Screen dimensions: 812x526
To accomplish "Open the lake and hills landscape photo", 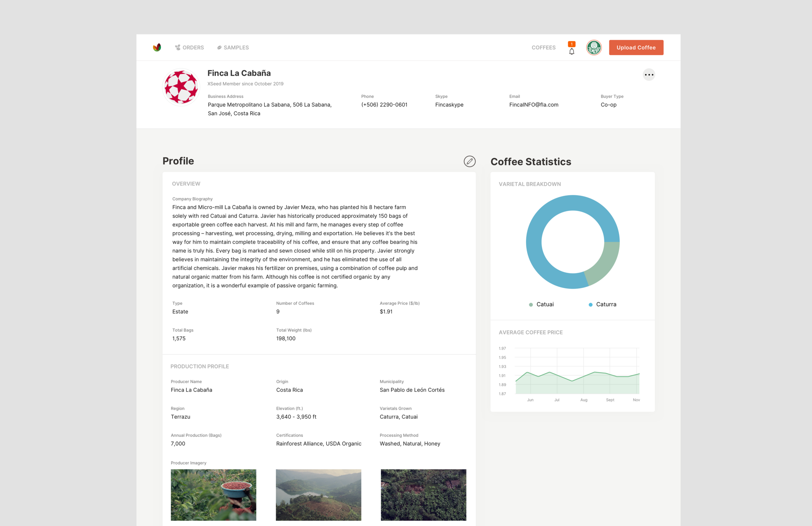I will (319, 495).
